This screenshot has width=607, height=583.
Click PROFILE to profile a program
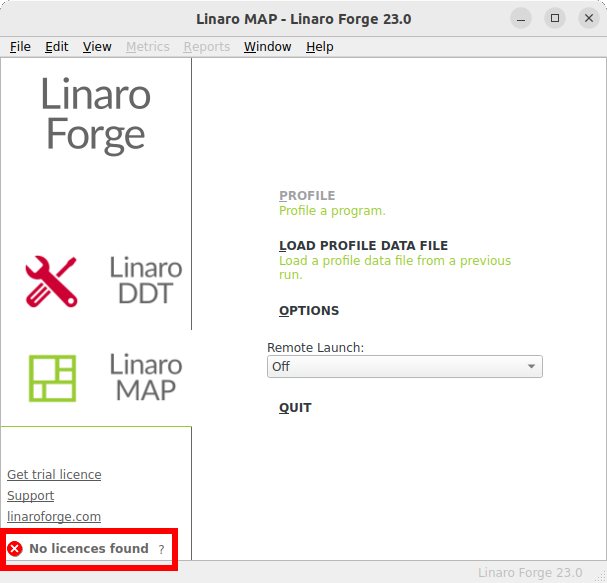[307, 196]
